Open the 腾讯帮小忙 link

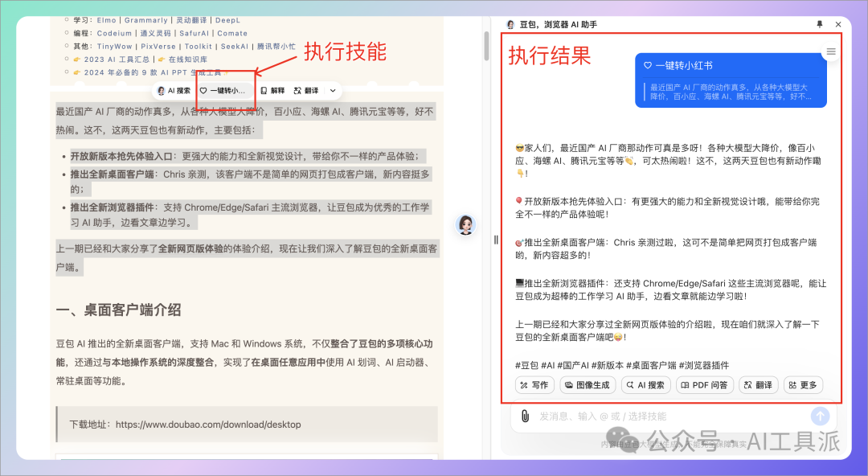pyautogui.click(x=276, y=47)
